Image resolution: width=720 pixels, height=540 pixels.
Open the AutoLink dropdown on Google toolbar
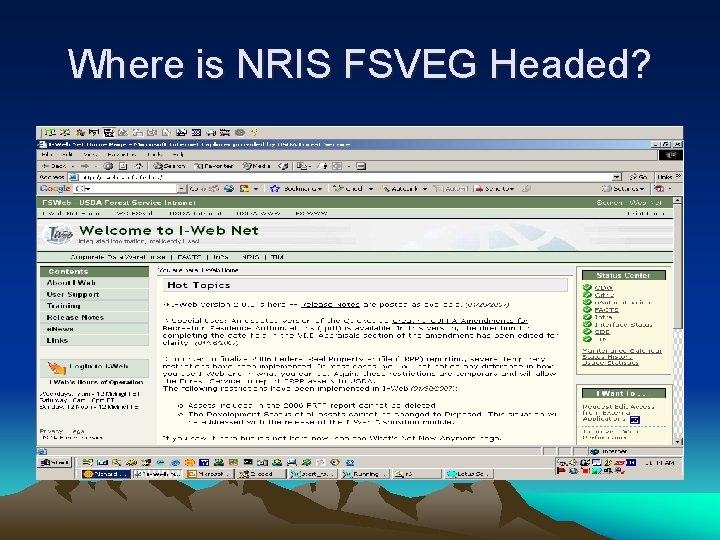pyautogui.click(x=404, y=189)
